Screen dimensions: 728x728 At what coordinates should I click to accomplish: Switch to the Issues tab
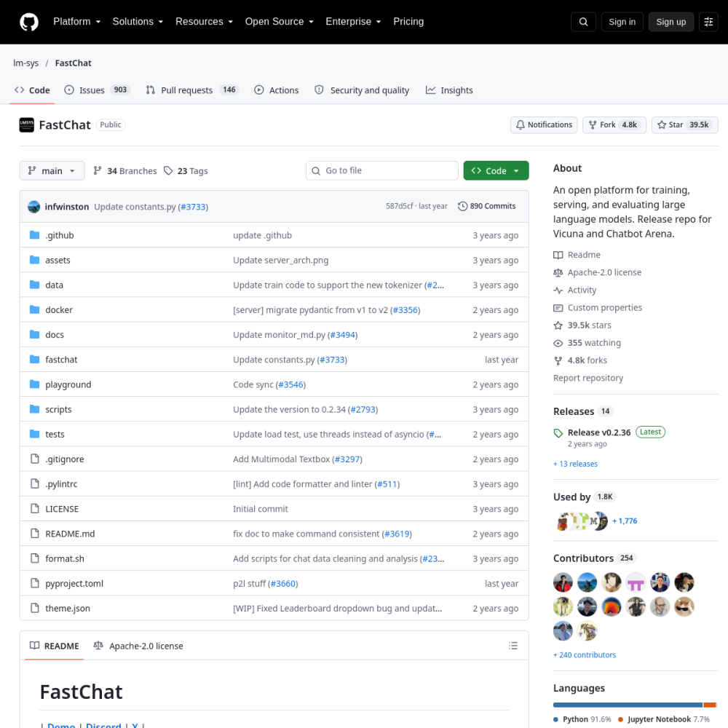click(x=98, y=90)
